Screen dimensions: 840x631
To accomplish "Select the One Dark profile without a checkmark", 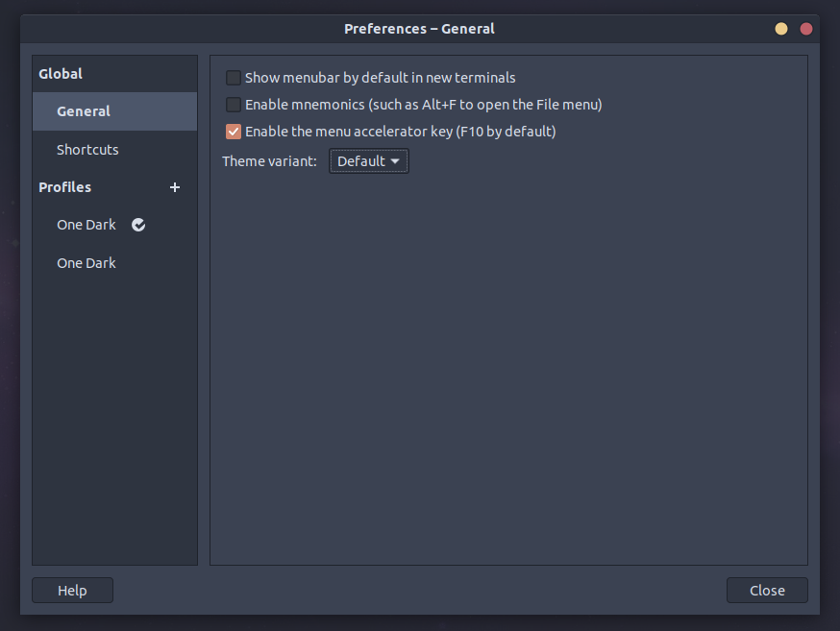I will 86,263.
